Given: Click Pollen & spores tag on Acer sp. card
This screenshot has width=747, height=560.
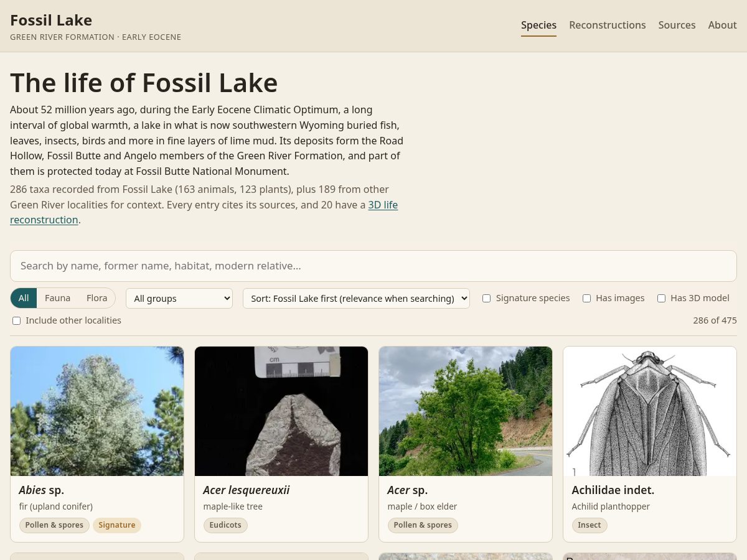Looking at the screenshot, I should pos(423,525).
